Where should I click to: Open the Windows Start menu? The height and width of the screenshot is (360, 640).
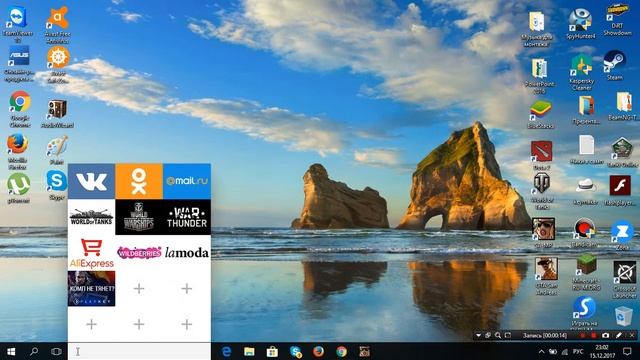pos(11,351)
